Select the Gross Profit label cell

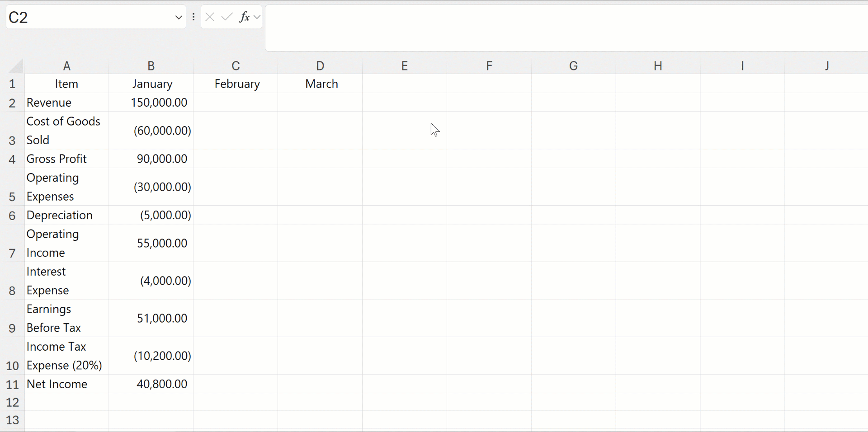[66, 159]
